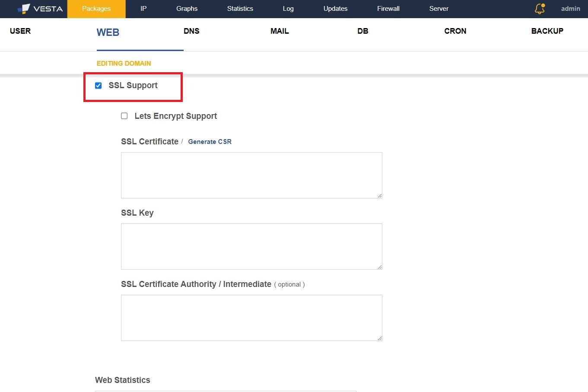The image size is (588, 392).
Task: Click the EDITING DOMAIN heading
Action: pos(124,64)
